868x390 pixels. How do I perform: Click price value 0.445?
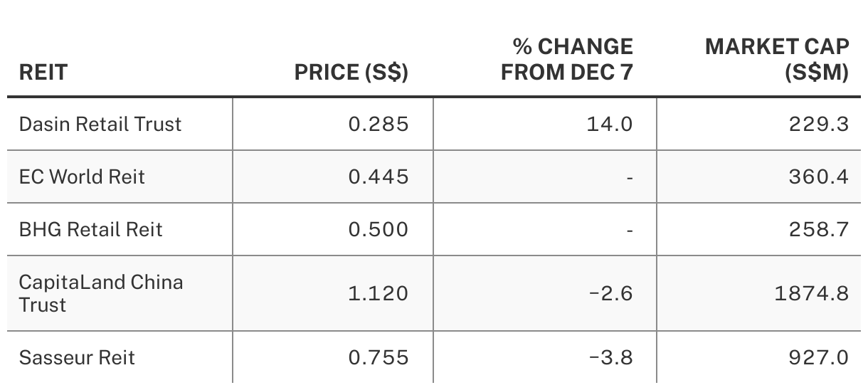pos(379,176)
